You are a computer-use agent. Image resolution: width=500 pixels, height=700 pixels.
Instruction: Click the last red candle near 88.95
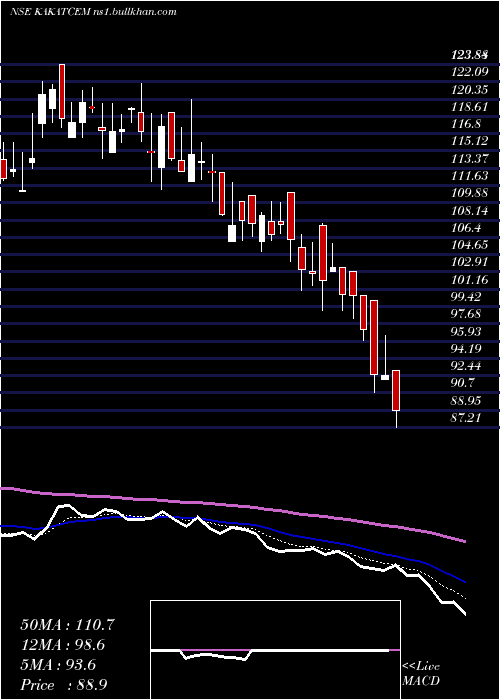[396, 390]
